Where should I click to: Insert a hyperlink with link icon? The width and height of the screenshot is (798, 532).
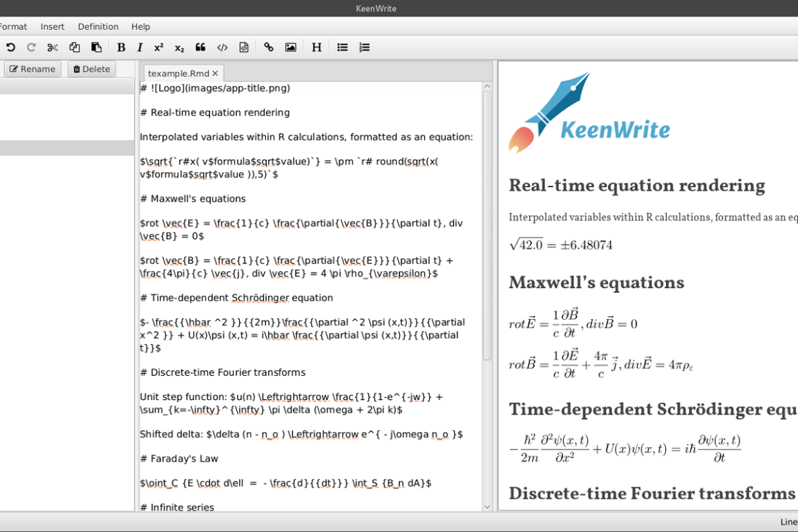269,48
